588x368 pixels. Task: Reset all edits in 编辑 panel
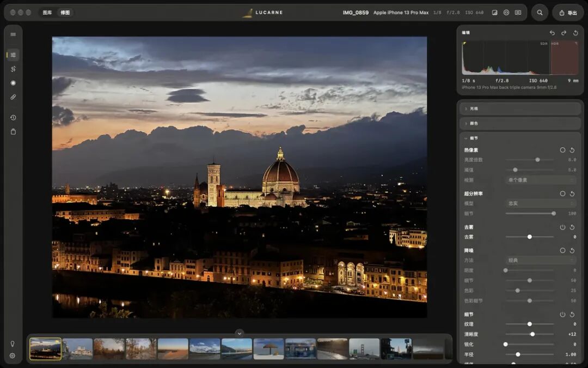575,33
